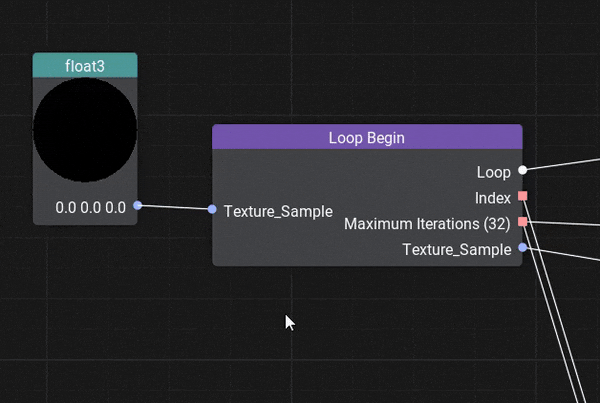Click the Texture_Sample input pin on Loop Begin
Image resolution: width=600 pixels, height=403 pixels.
[x=212, y=210]
